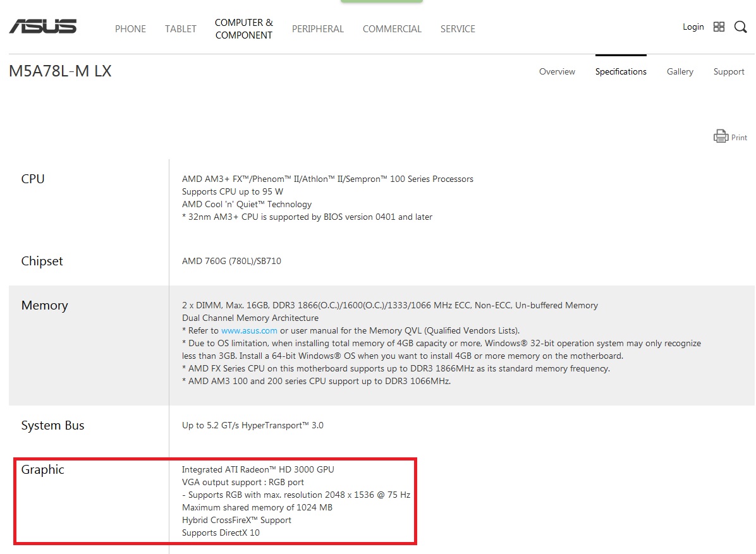Open the SERVICE navigation item
The height and width of the screenshot is (554, 756).
coord(458,29)
